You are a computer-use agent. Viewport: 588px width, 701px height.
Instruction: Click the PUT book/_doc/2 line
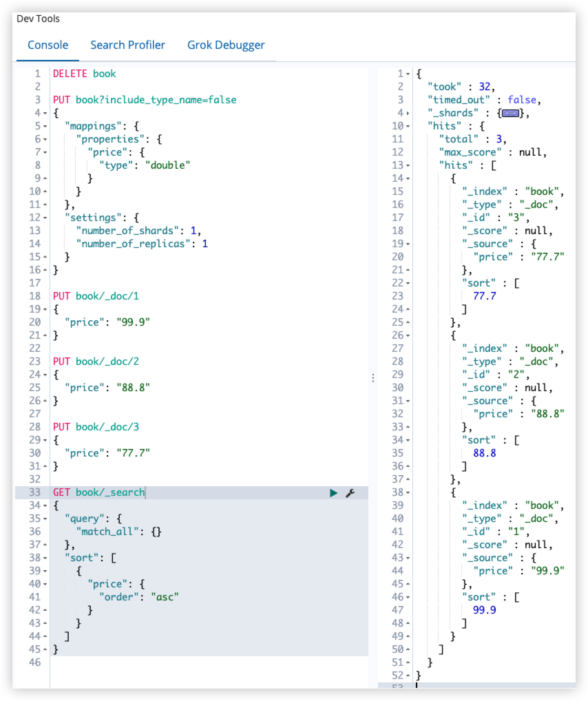click(96, 362)
